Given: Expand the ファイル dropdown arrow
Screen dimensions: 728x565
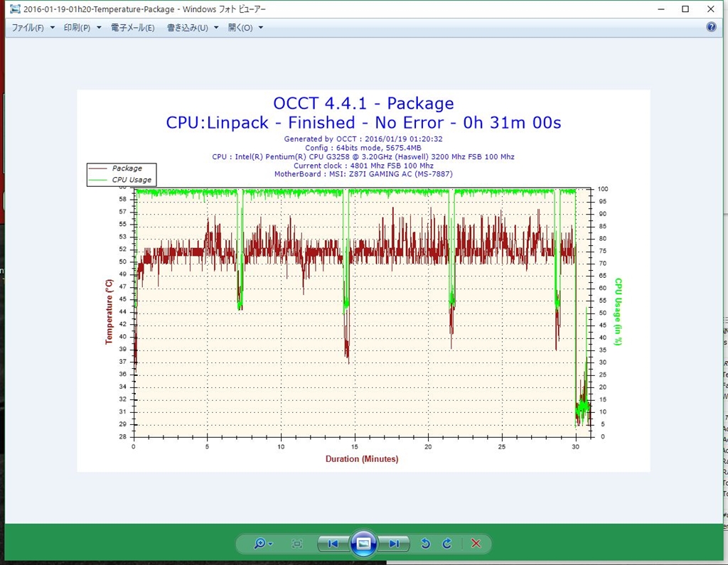Looking at the screenshot, I should click(x=53, y=28).
